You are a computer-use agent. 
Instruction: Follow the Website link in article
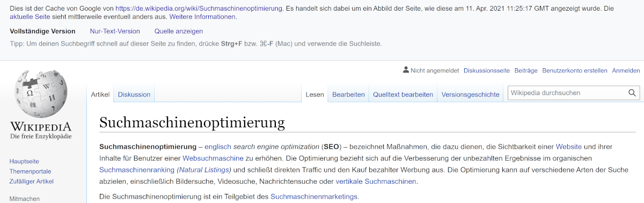(x=569, y=147)
